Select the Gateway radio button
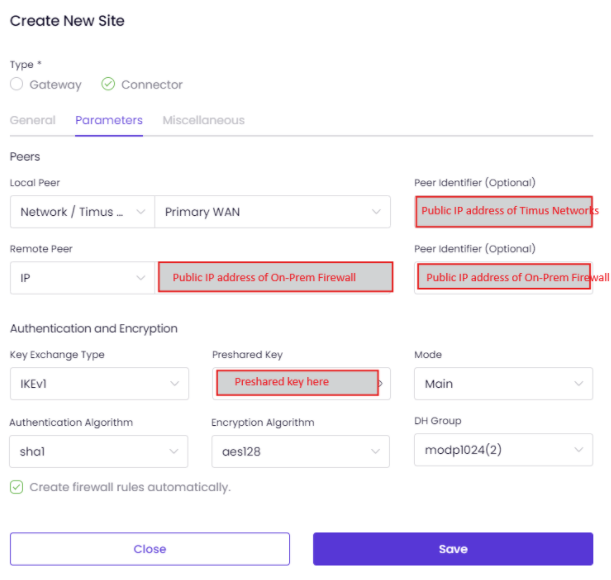The height and width of the screenshot is (580, 611). coord(16,84)
